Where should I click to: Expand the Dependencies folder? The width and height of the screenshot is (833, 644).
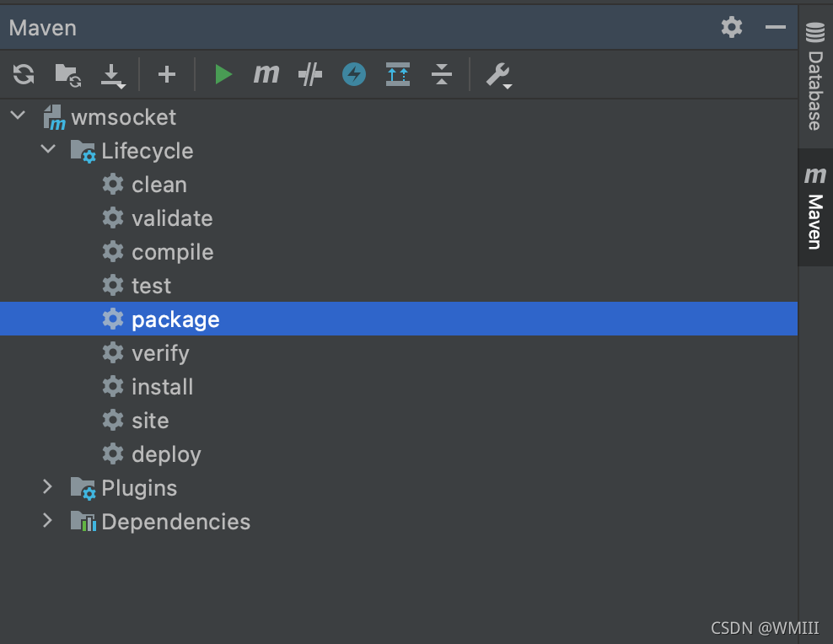[48, 520]
